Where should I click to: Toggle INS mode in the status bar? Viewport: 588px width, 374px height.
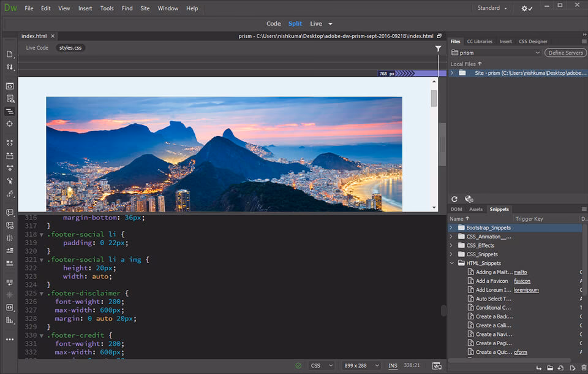393,365
